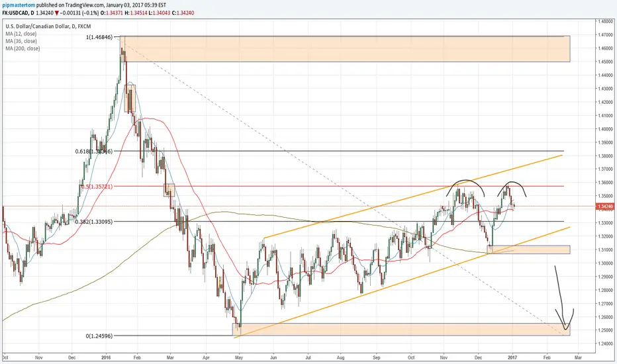Click the Jun label on time axis
The height and width of the screenshot is (364, 617).
273,357
